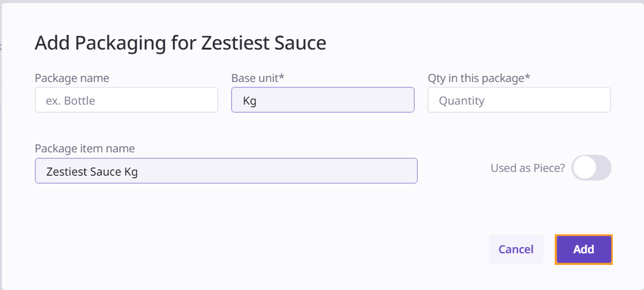Click the Base unit* label
The height and width of the screenshot is (290, 644).
pos(258,78)
